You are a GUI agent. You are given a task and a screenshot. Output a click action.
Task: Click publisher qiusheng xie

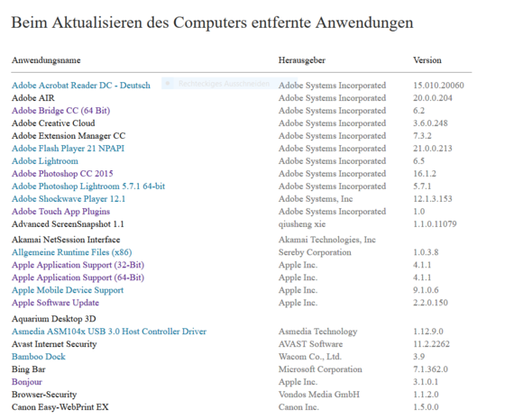coord(302,224)
